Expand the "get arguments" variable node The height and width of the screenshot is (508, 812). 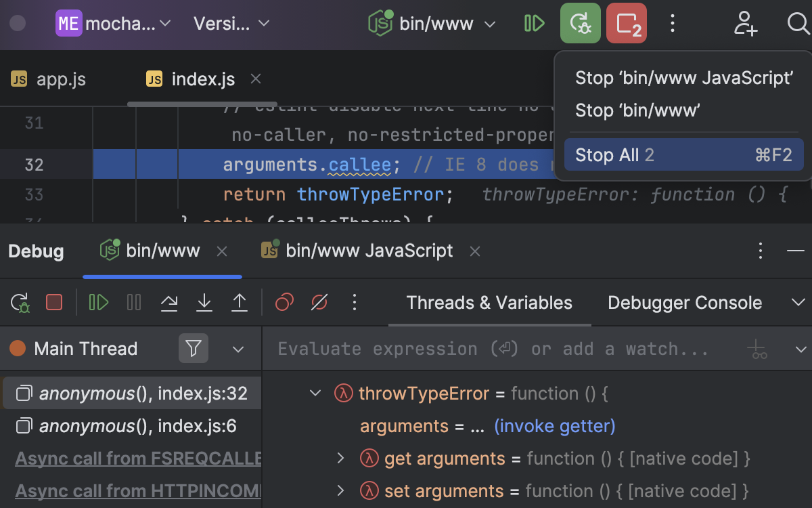(x=340, y=459)
